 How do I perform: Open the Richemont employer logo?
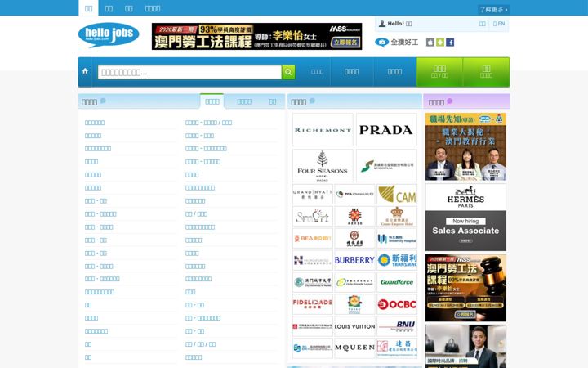pyautogui.click(x=323, y=130)
